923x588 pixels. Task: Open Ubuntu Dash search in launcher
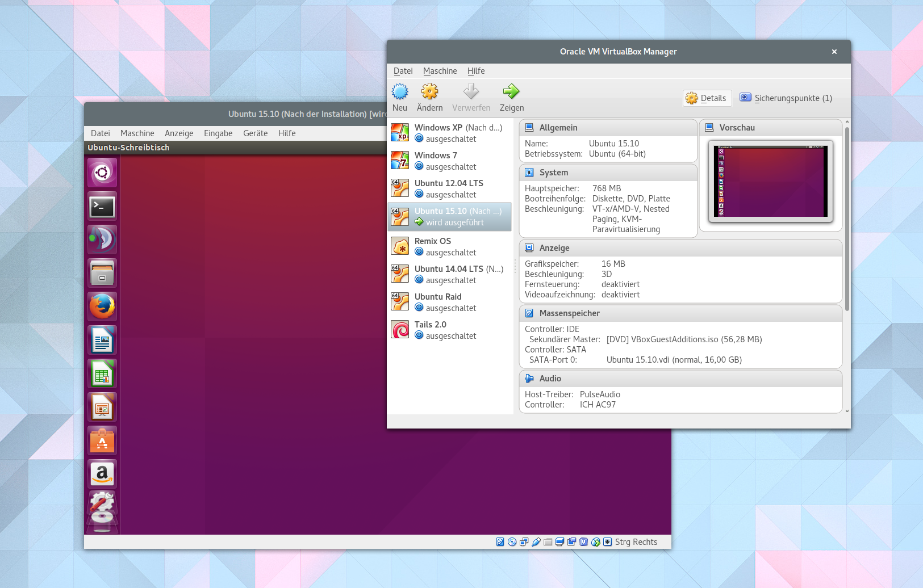pos(102,173)
